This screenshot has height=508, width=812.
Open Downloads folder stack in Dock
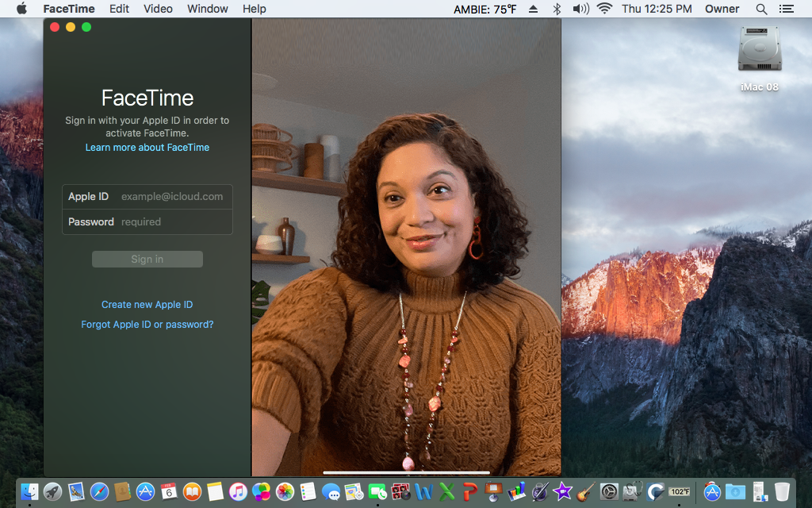[x=735, y=491]
